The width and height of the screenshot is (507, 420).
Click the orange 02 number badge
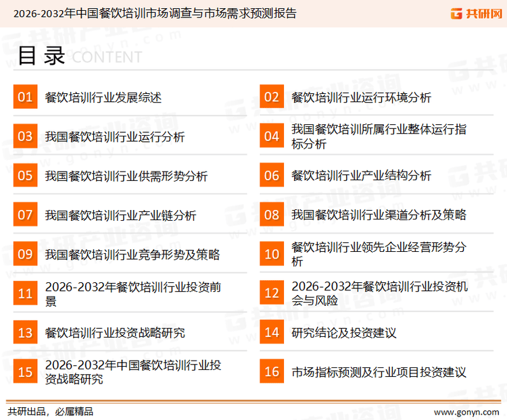pos(272,97)
